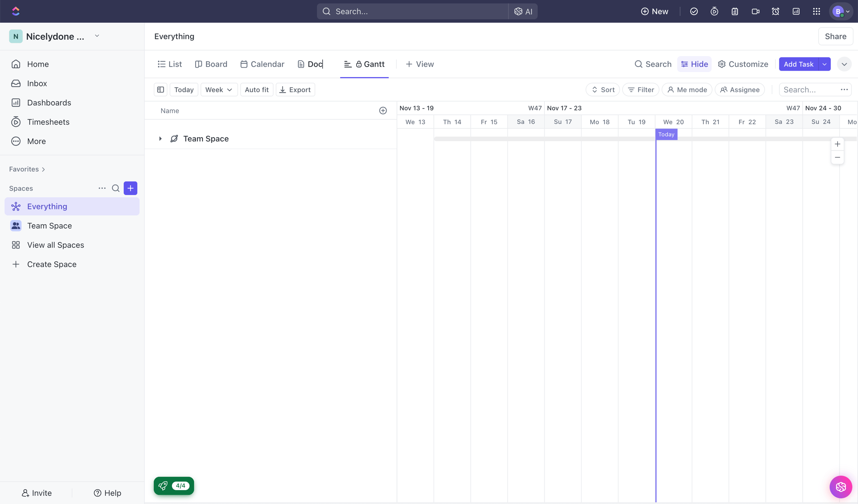Open the notepad icon in top bar
Image resolution: width=858 pixels, height=504 pixels.
click(735, 11)
